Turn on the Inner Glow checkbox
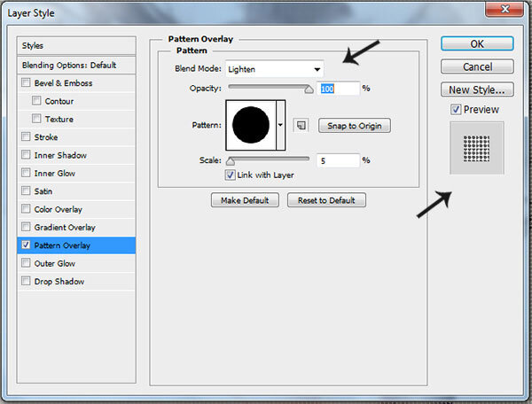532x404 pixels. [26, 173]
